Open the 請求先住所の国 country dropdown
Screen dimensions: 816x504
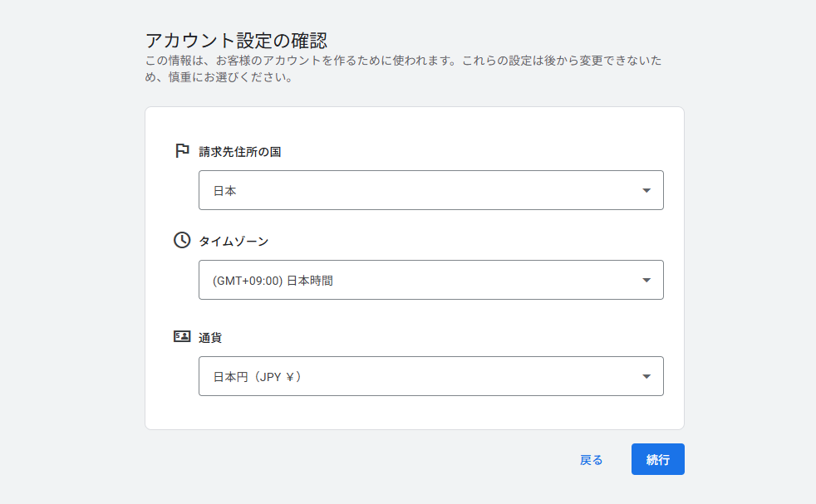tap(430, 190)
